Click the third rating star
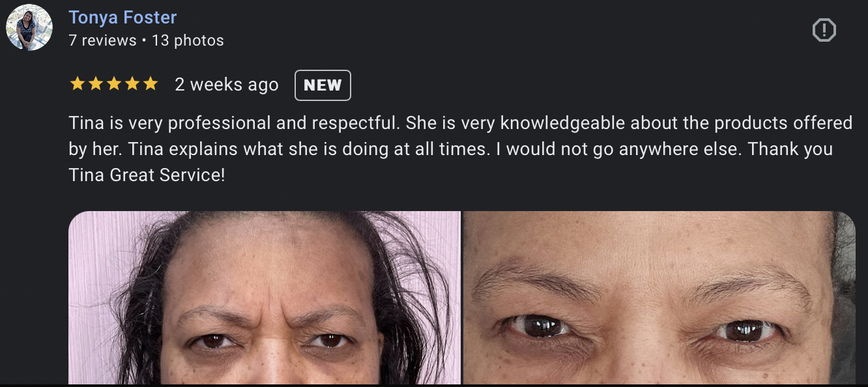The width and height of the screenshot is (868, 387). (114, 84)
